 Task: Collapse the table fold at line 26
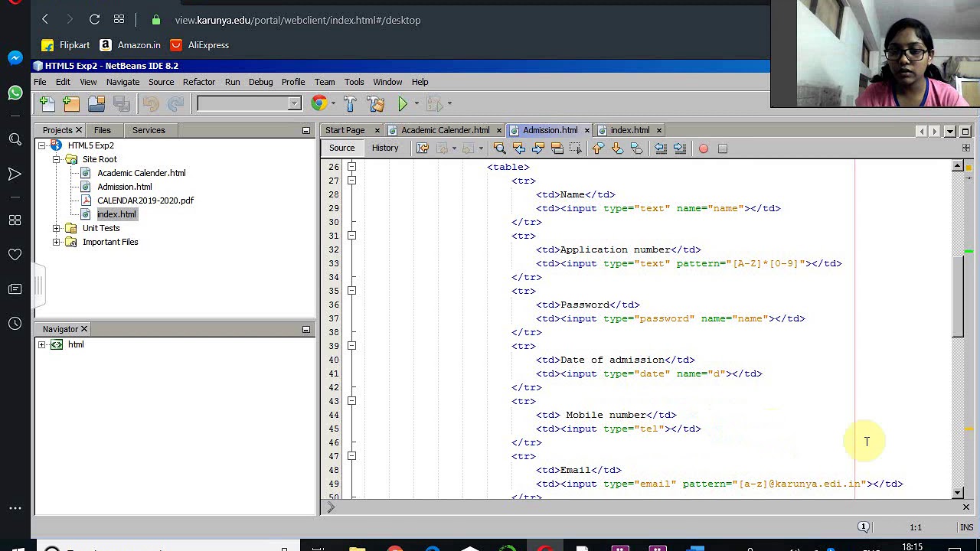pyautogui.click(x=351, y=167)
